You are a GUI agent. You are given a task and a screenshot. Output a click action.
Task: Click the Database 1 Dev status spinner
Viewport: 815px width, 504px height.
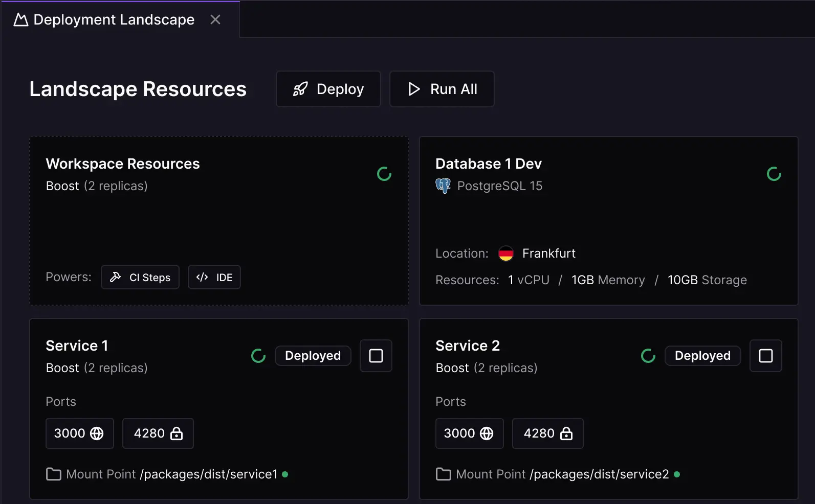click(x=774, y=174)
